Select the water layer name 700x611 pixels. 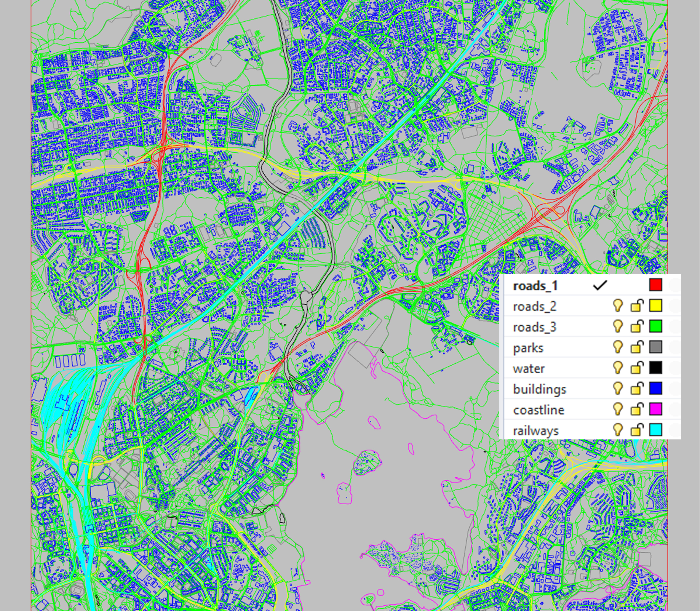tap(529, 369)
